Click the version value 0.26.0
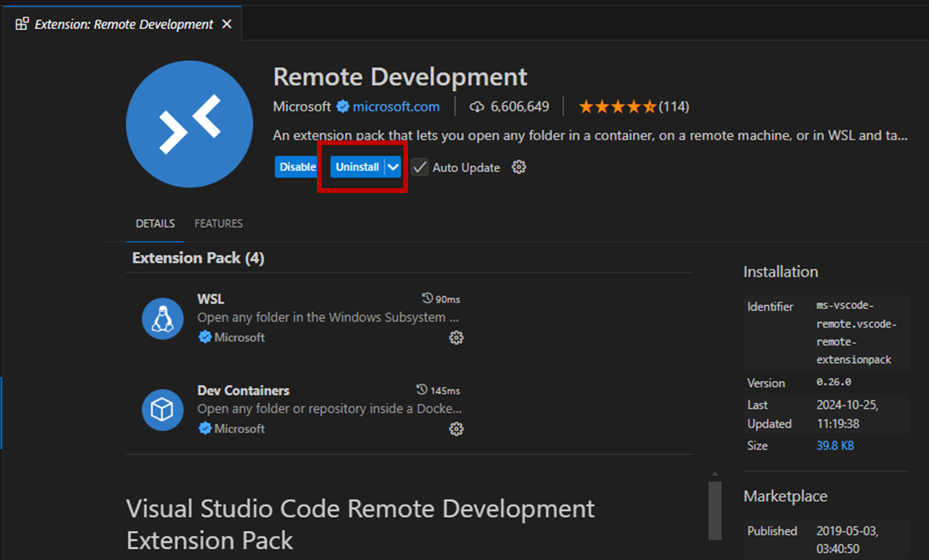929x560 pixels. pos(833,383)
